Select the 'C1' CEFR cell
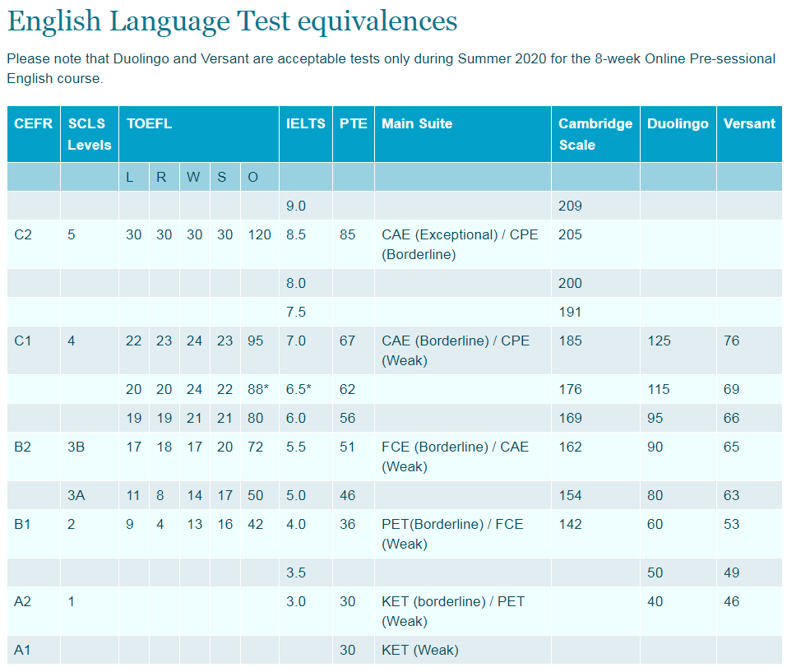Viewport: 787px width, 672px height. click(x=34, y=350)
